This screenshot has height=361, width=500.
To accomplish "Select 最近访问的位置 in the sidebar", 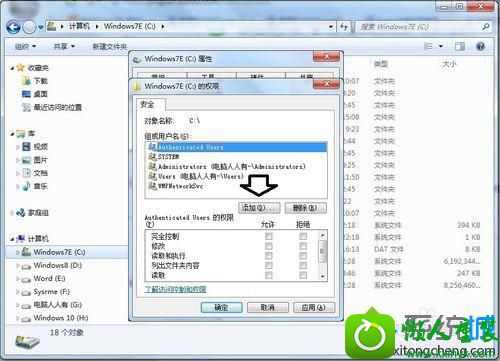I will coord(57,107).
